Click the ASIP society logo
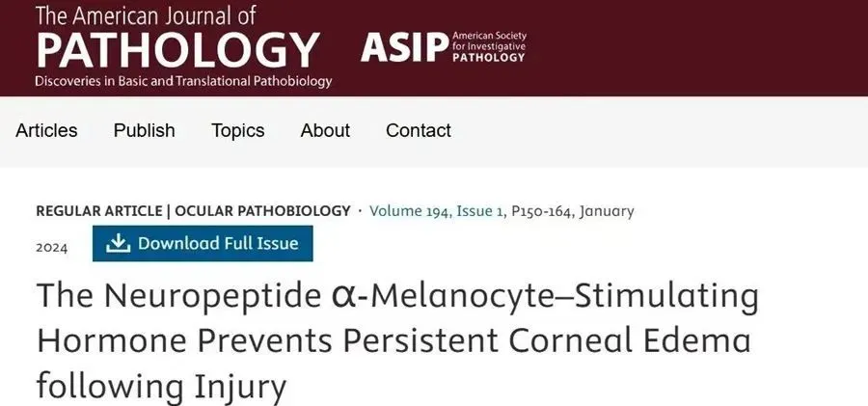Viewport: 868px width, 406px height. click(x=444, y=47)
